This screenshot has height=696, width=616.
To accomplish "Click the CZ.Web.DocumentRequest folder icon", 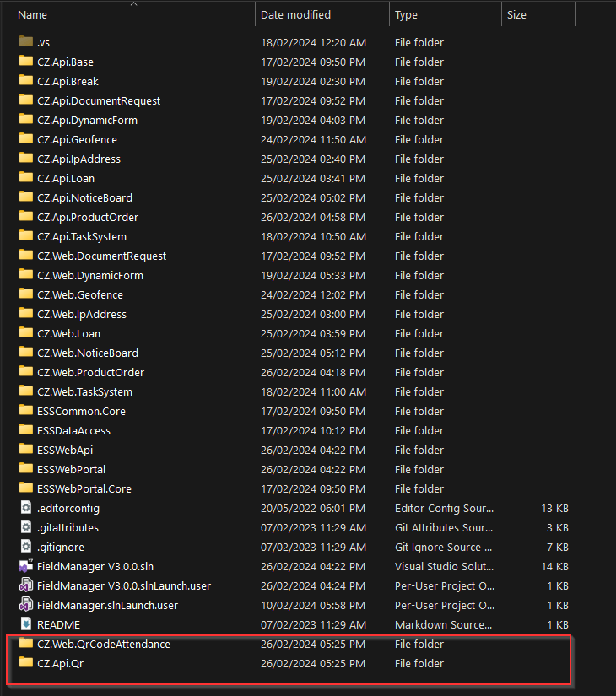I will click(26, 256).
